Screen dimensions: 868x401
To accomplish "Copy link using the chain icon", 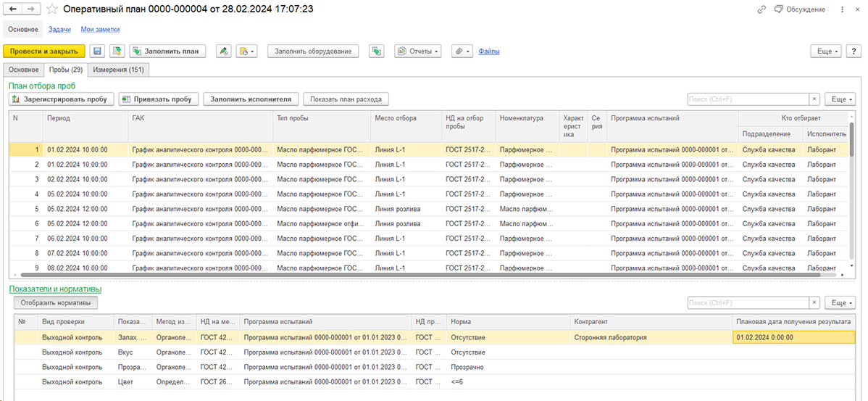I will point(761,9).
